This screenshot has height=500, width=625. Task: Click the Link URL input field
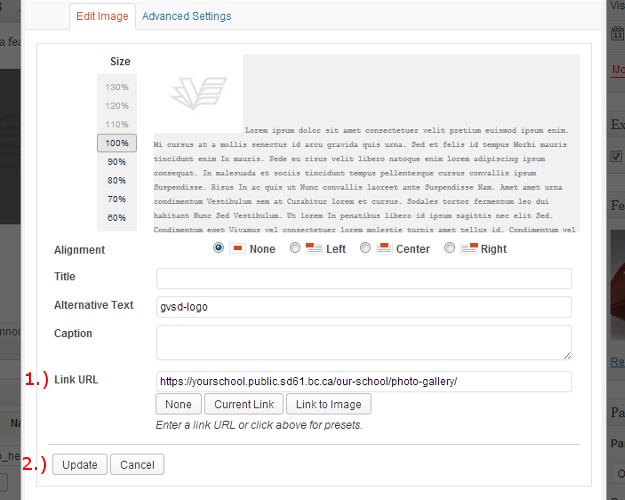click(364, 382)
